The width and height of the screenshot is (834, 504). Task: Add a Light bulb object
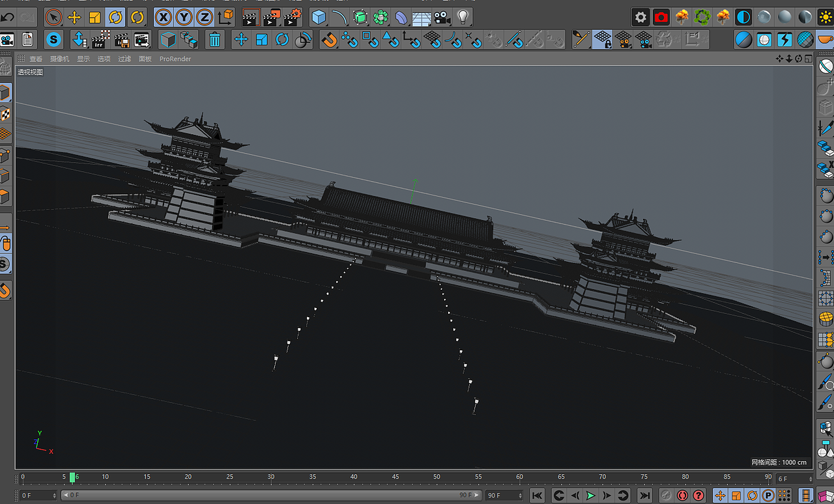463,17
